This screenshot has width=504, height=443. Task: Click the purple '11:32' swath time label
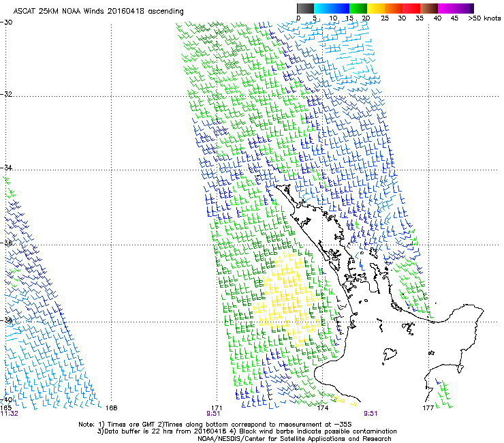point(10,414)
